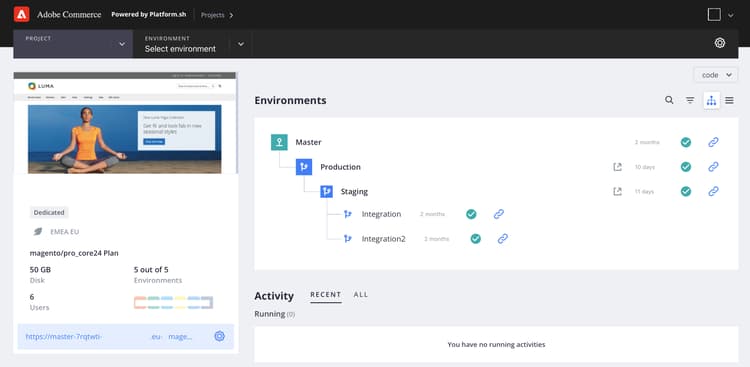The image size is (750, 367).
Task: Click Production external open icon
Action: click(618, 167)
